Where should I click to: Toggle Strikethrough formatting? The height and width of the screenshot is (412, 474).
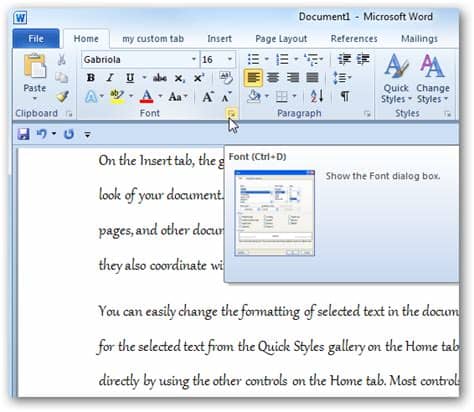[x=160, y=78]
